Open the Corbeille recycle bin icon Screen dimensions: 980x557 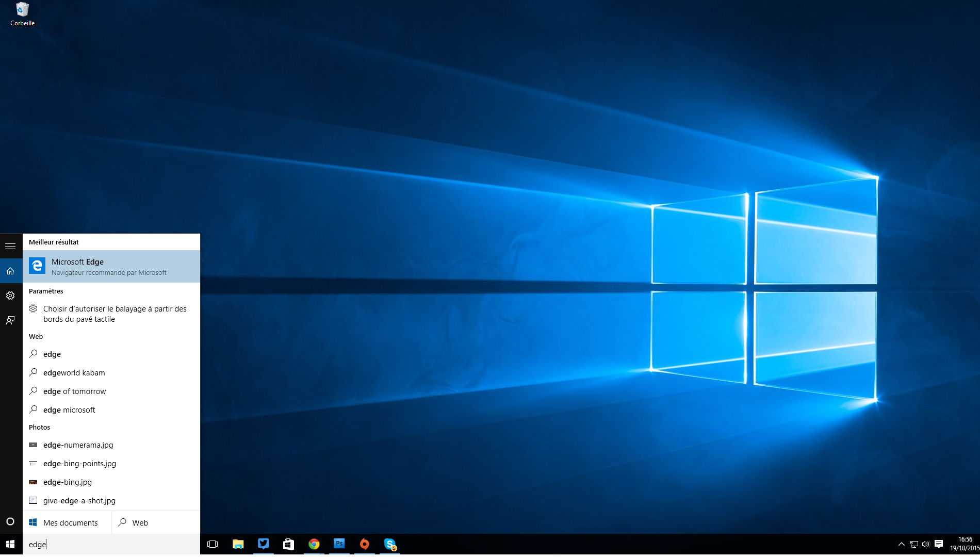(22, 14)
